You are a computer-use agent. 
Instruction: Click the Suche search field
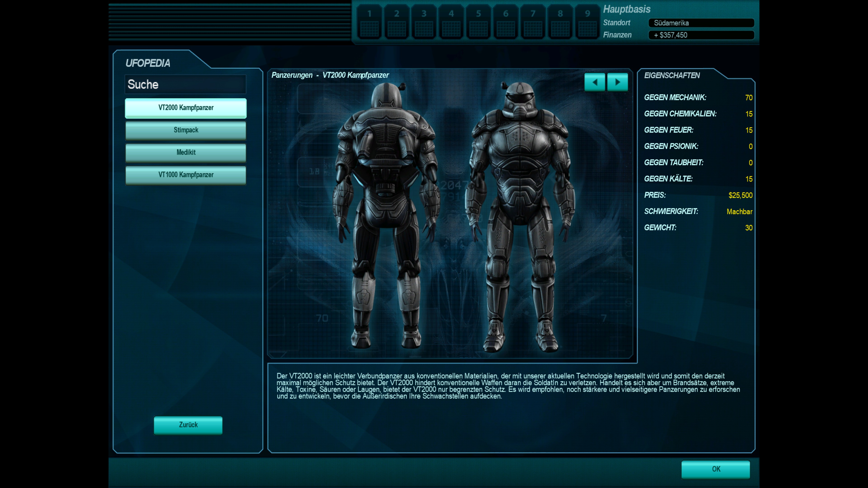(x=186, y=84)
